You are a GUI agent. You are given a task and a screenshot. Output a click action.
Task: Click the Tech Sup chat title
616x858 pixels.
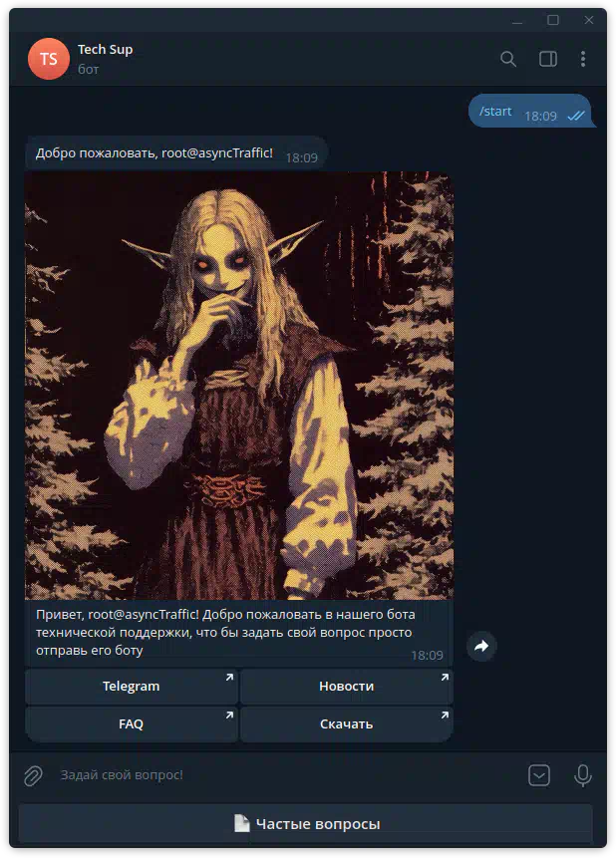pyautogui.click(x=105, y=50)
